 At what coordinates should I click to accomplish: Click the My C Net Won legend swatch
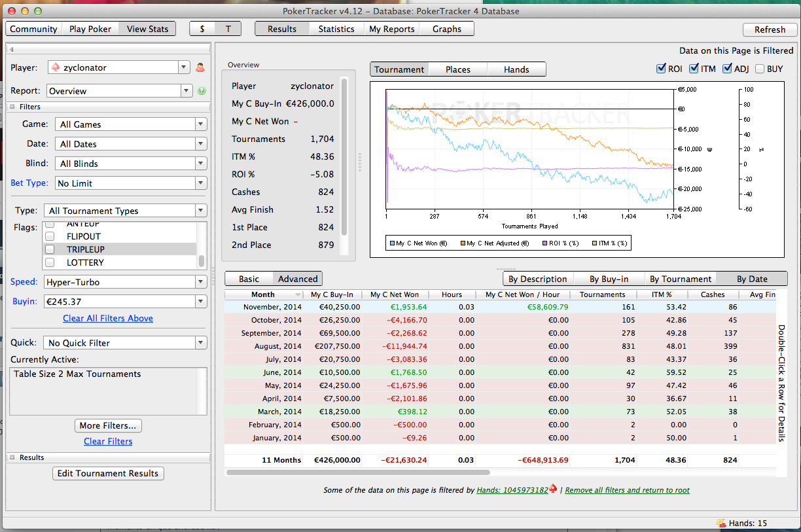pos(393,243)
